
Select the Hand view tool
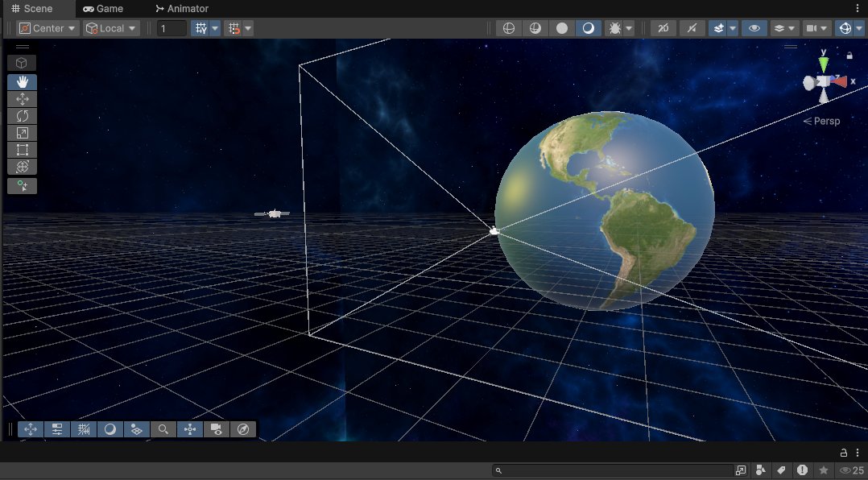point(23,82)
